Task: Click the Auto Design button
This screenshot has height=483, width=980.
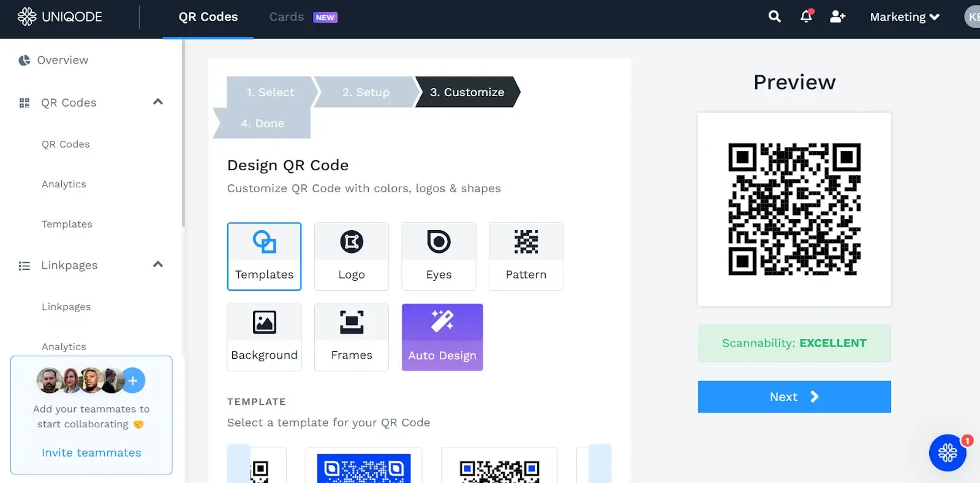Action: coord(442,337)
